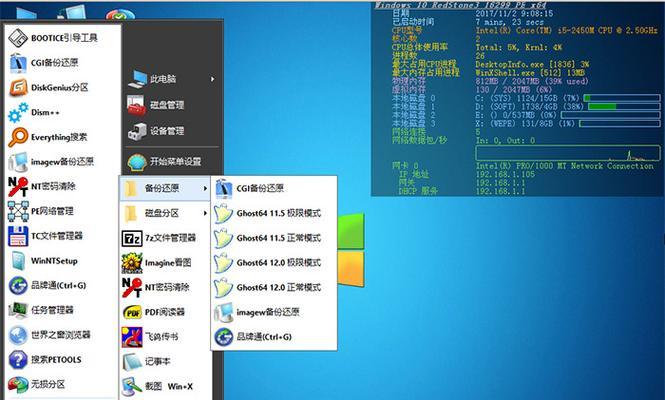The width and height of the screenshot is (665, 400).
Task: Open 磁盘管理 toolbox icon
Action: [137, 105]
